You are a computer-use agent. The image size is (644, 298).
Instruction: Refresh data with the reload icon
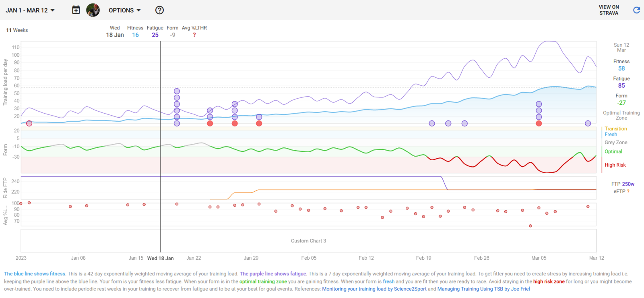coord(636,10)
